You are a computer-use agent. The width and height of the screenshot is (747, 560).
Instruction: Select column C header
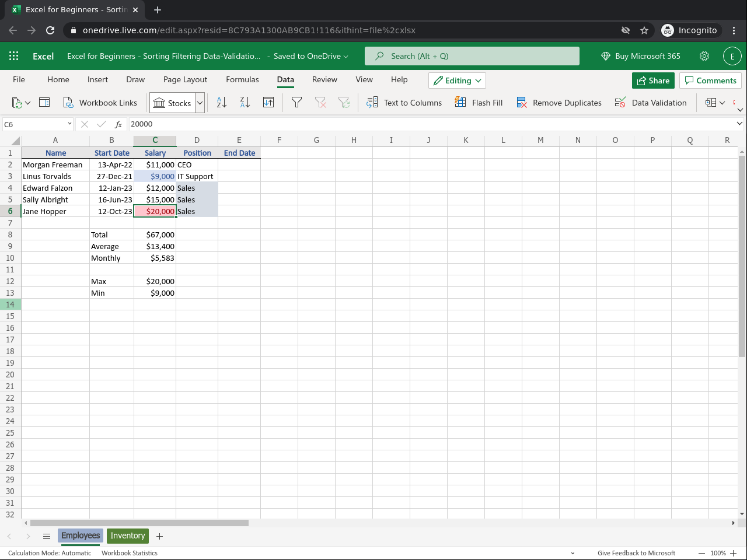pos(155,141)
